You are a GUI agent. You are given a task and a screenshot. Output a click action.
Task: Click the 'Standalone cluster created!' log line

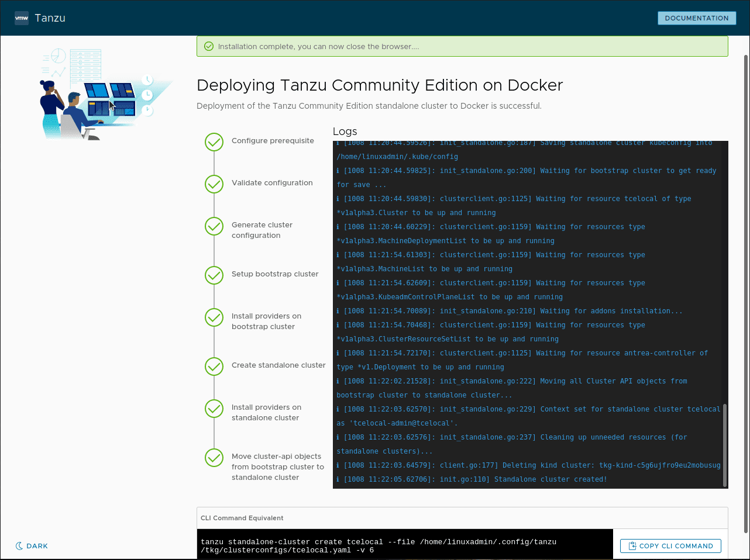pyautogui.click(x=472, y=479)
